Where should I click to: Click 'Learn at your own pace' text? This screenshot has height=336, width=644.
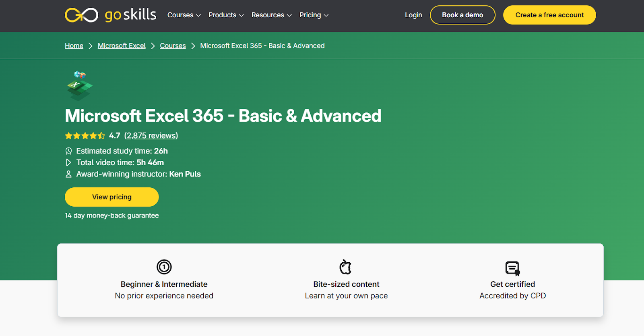pos(347,296)
